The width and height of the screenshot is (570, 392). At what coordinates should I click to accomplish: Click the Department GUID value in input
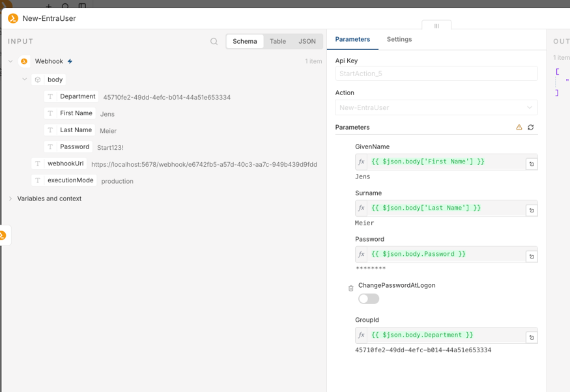[x=167, y=98]
